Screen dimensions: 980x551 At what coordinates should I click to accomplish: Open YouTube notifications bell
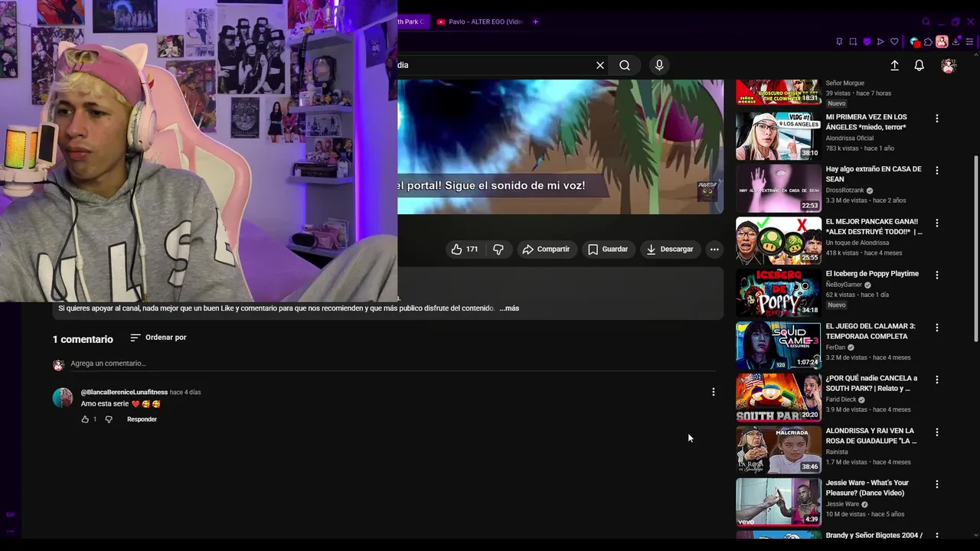(920, 66)
